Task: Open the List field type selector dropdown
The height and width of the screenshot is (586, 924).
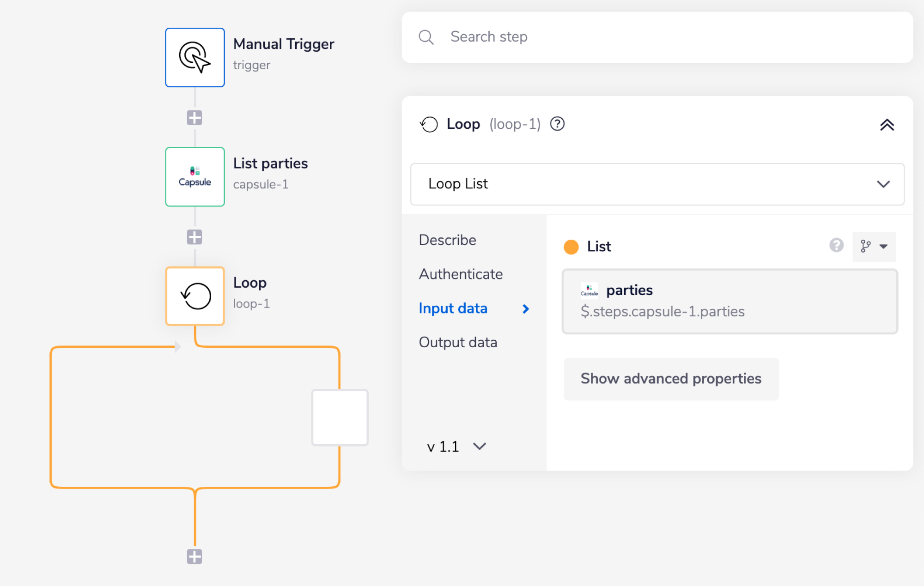Action: click(874, 247)
